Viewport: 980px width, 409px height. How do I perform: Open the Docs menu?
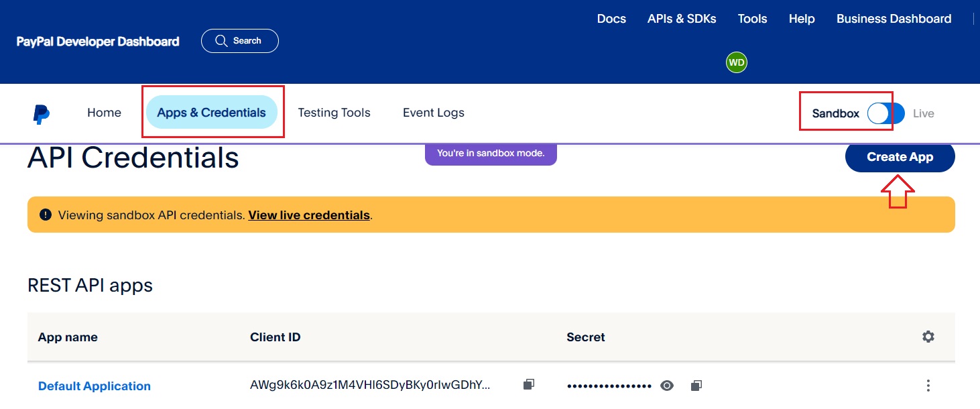click(x=611, y=19)
